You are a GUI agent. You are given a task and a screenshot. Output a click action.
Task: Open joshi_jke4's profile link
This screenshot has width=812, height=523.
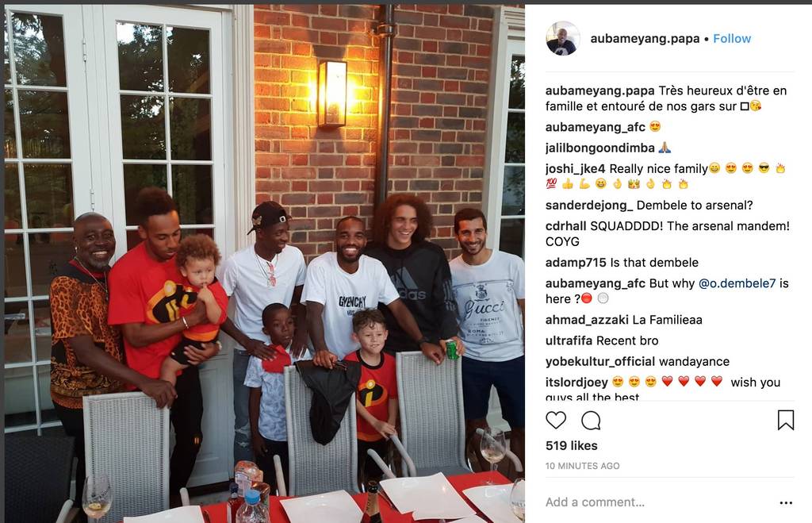pyautogui.click(x=575, y=168)
